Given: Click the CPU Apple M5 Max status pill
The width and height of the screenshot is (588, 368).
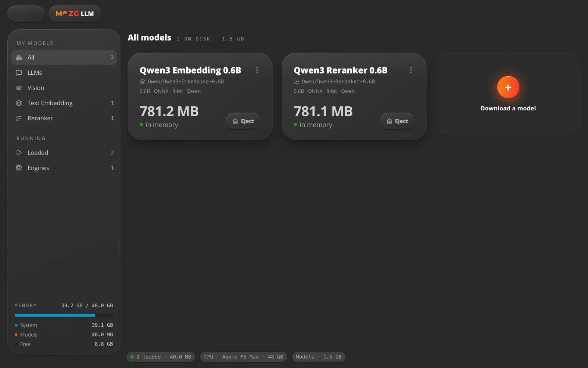Looking at the screenshot, I should tap(244, 357).
